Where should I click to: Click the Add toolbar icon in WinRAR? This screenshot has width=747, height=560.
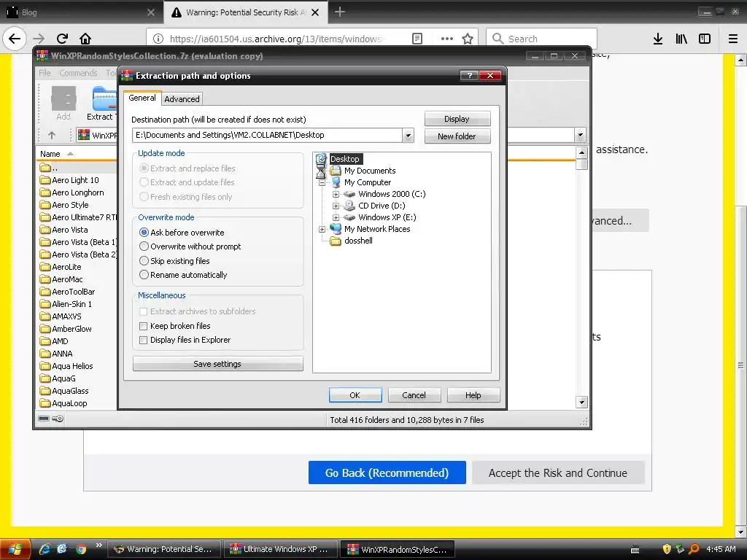click(x=63, y=104)
